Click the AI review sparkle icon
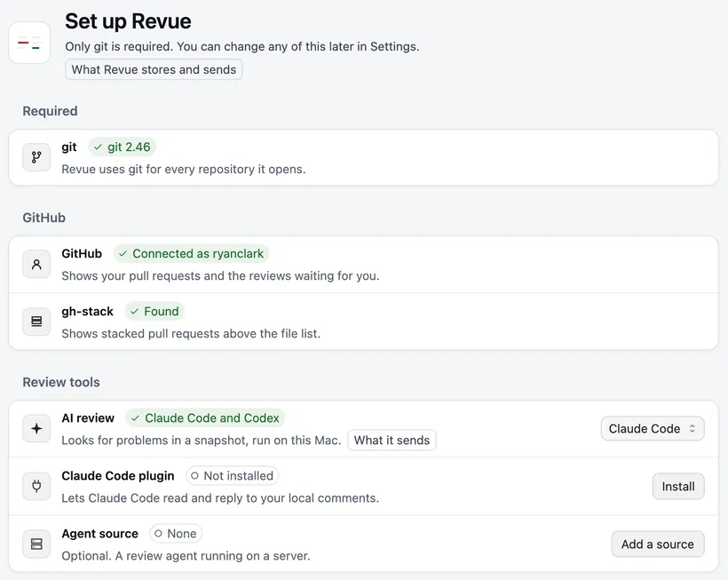Image resolution: width=728 pixels, height=580 pixels. pos(36,429)
